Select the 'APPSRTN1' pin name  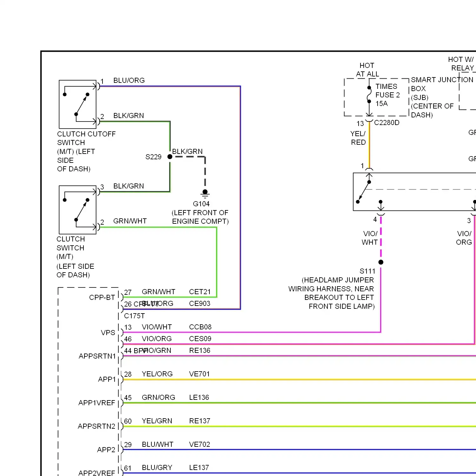coord(97,356)
